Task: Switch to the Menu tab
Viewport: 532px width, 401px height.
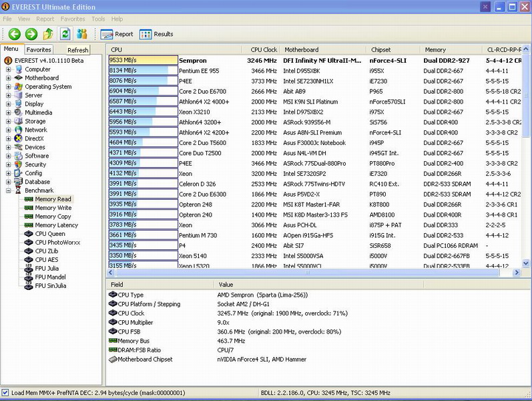Action: pyautogui.click(x=11, y=49)
